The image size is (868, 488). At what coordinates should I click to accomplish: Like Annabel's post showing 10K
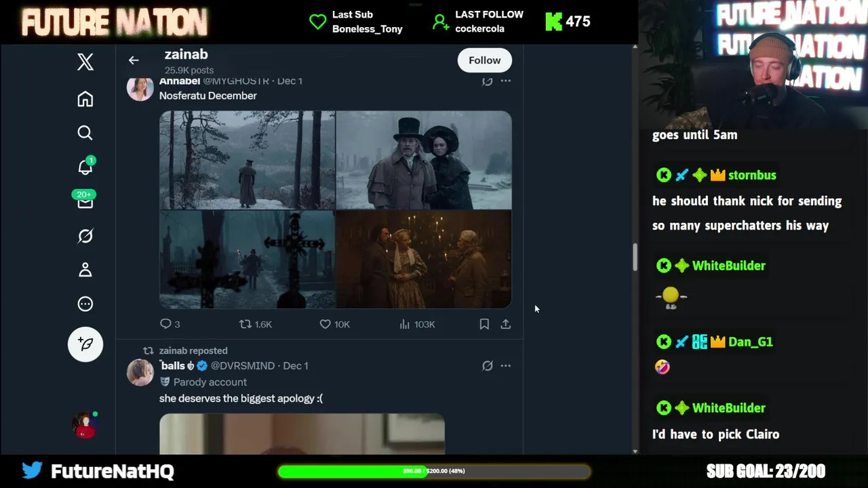click(334, 324)
